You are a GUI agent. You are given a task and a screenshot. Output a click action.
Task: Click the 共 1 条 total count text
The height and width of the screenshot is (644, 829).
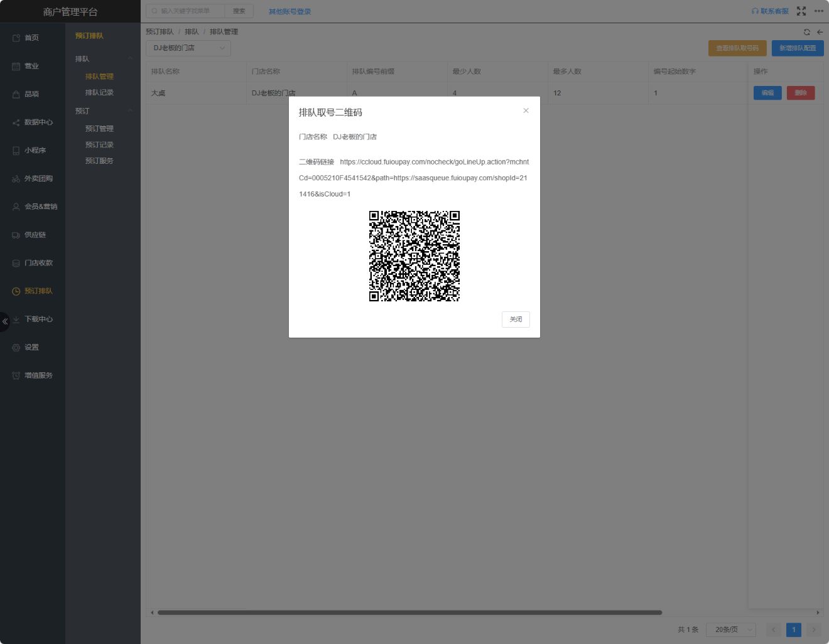(688, 630)
